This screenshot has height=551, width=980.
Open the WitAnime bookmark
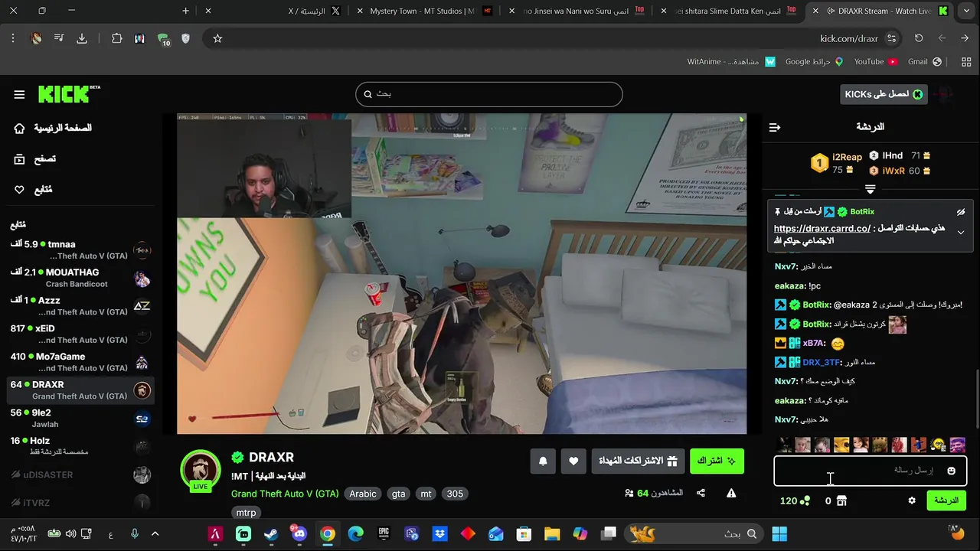point(731,61)
